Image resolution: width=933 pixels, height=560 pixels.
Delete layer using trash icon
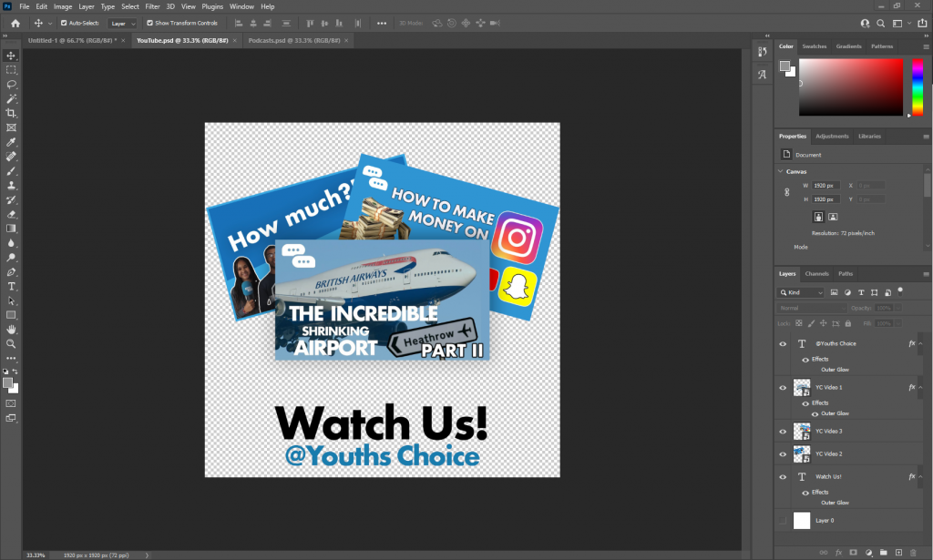tap(913, 552)
